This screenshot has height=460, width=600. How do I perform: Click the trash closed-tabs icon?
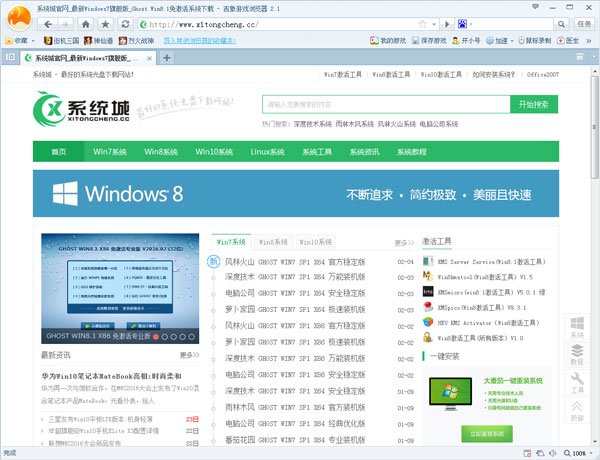[x=580, y=57]
